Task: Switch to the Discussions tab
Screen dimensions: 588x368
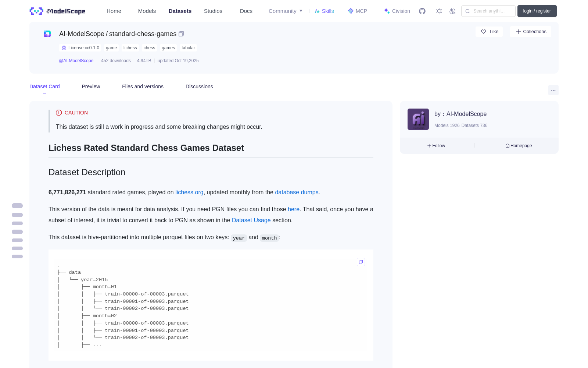Action: (199, 86)
